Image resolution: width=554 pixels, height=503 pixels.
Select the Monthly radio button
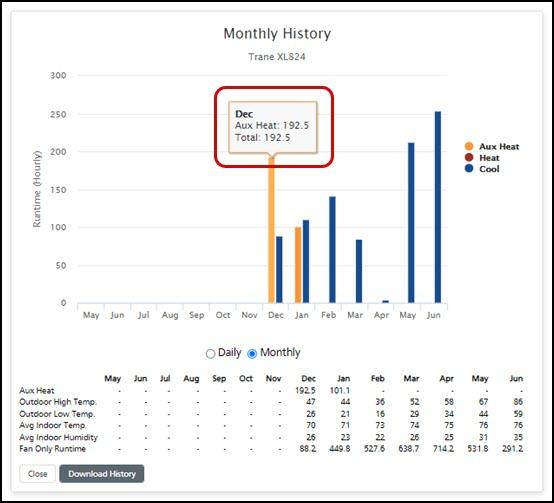(252, 354)
